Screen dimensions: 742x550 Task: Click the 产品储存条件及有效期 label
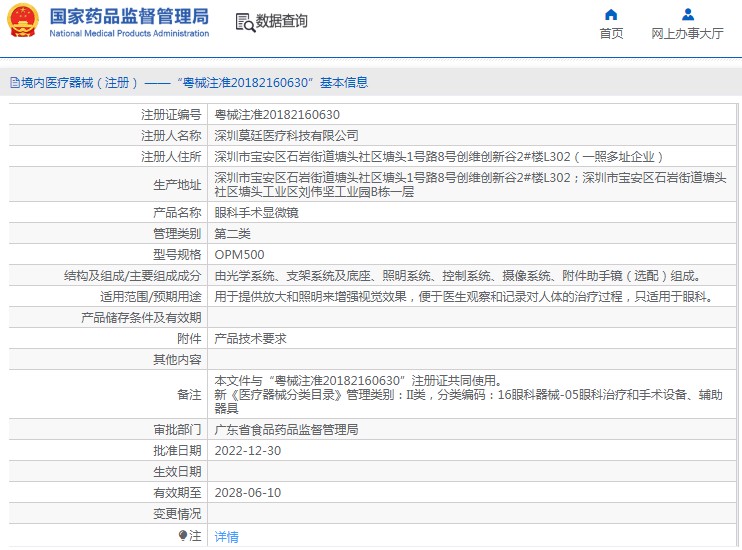tap(141, 318)
